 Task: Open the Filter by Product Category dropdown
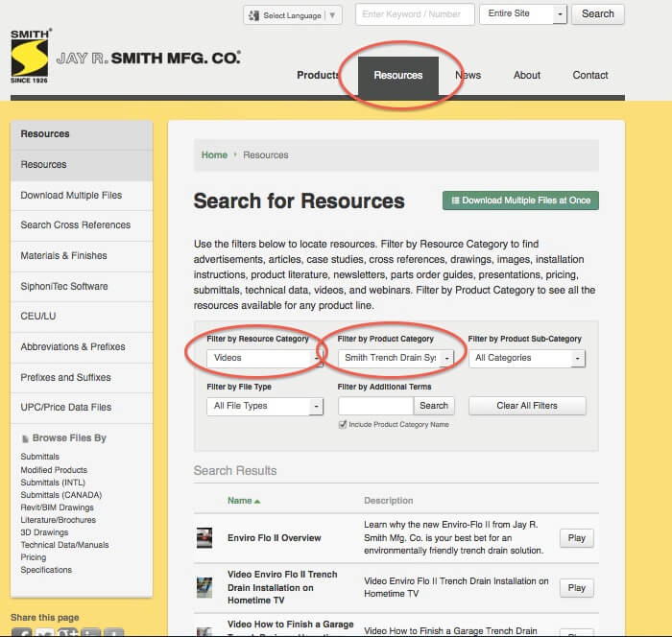coord(395,358)
